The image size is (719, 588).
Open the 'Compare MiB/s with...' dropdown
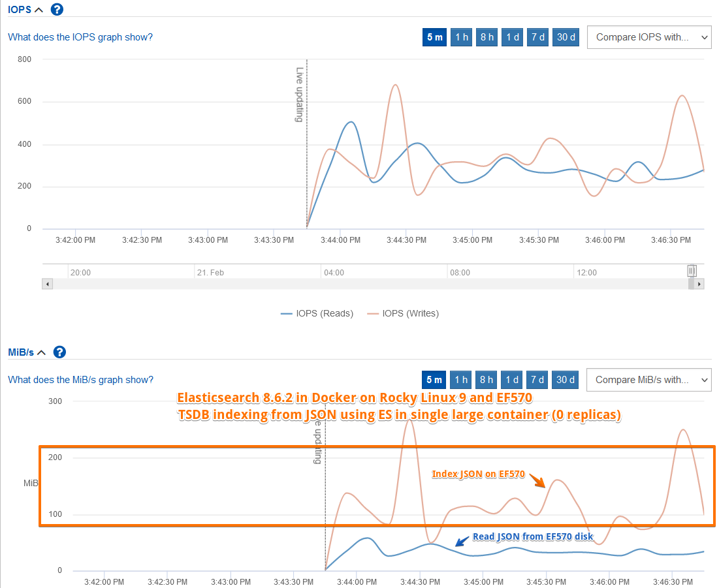coord(648,379)
